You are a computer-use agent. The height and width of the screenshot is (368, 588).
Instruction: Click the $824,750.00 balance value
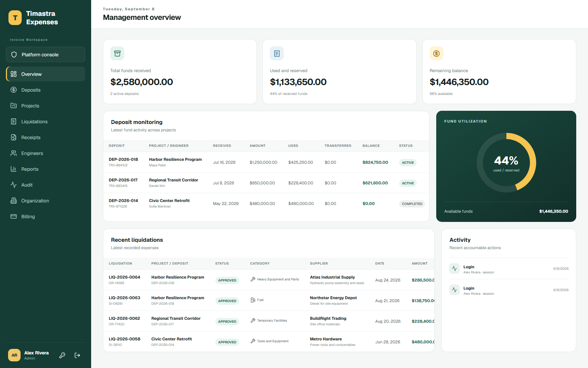[375, 162]
